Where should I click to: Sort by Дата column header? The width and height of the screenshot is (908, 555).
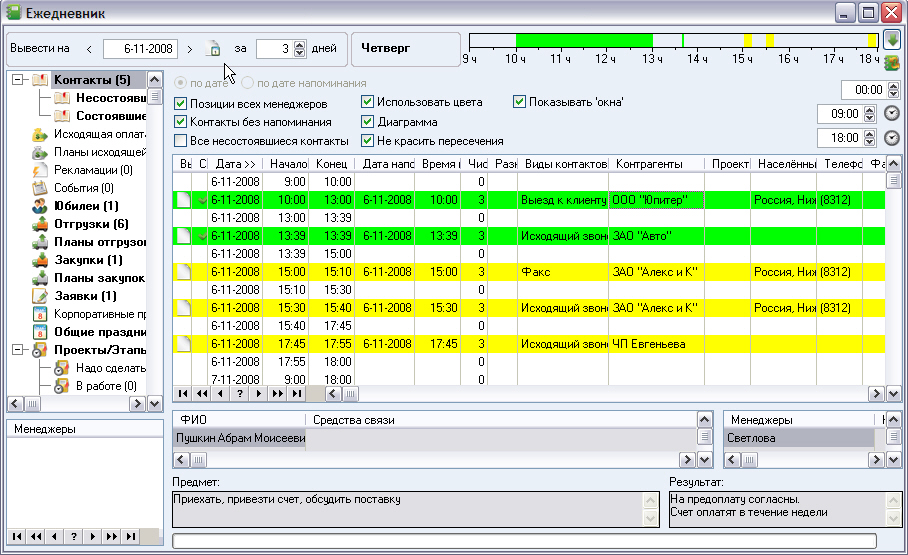[x=235, y=164]
